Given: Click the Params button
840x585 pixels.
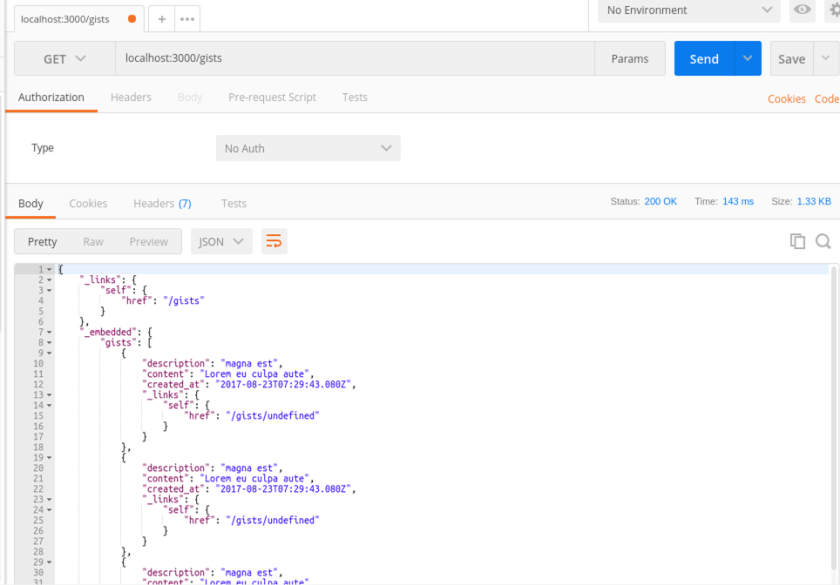Looking at the screenshot, I should 630,59.
